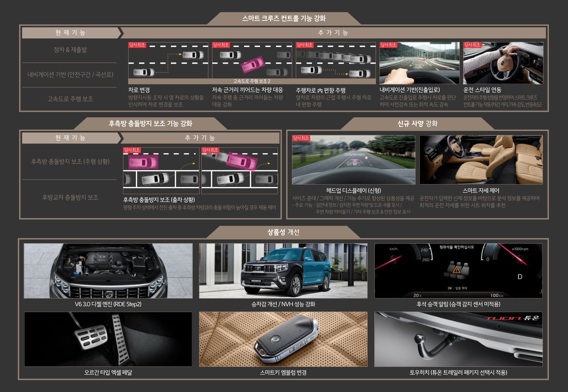Click 당사최초 badge on 차로 변경 diagram
The width and height of the screenshot is (568, 392).
pos(137,45)
